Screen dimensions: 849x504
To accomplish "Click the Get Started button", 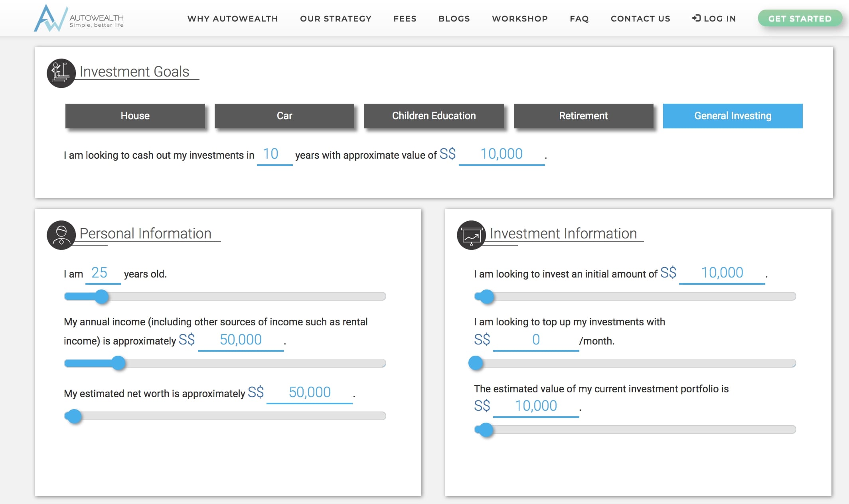I will click(800, 18).
